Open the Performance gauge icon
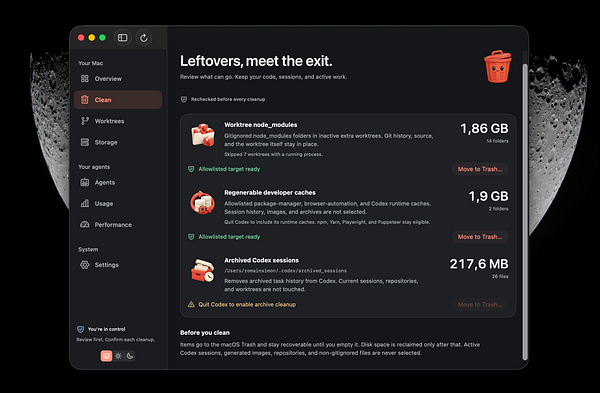 [85, 225]
